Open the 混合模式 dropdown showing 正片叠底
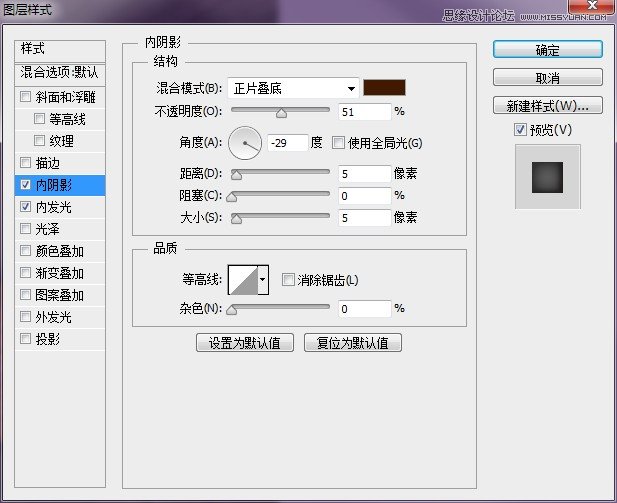The width and height of the screenshot is (617, 503). coord(293,88)
